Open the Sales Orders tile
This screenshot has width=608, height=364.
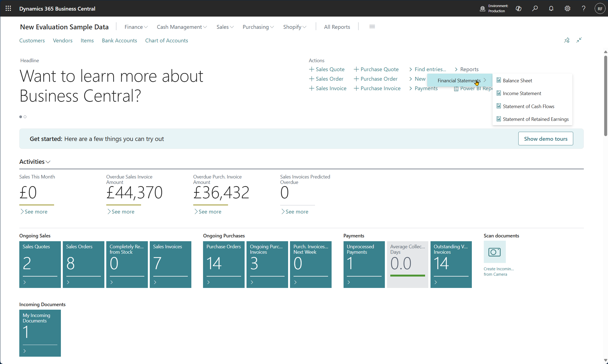tap(83, 264)
